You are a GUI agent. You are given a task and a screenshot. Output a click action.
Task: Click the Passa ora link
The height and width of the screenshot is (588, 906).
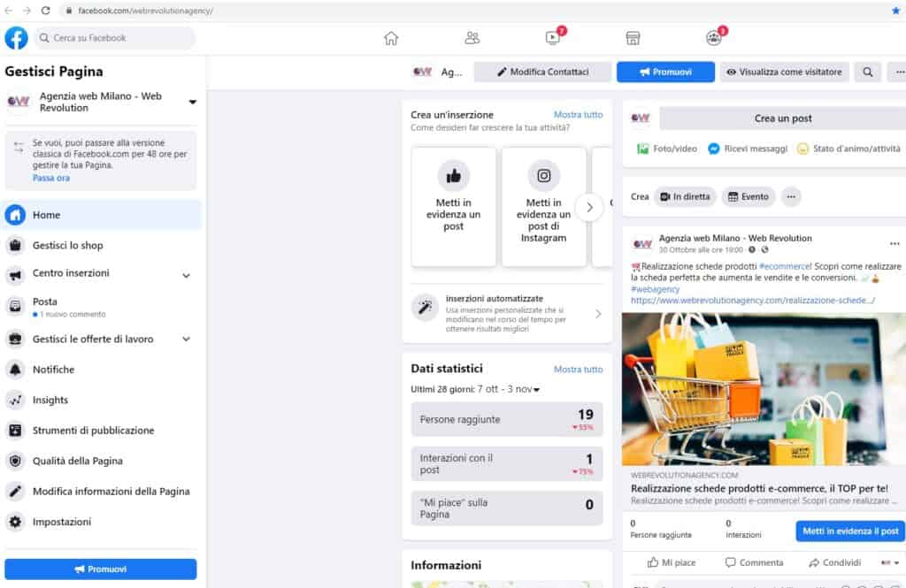[x=50, y=178]
